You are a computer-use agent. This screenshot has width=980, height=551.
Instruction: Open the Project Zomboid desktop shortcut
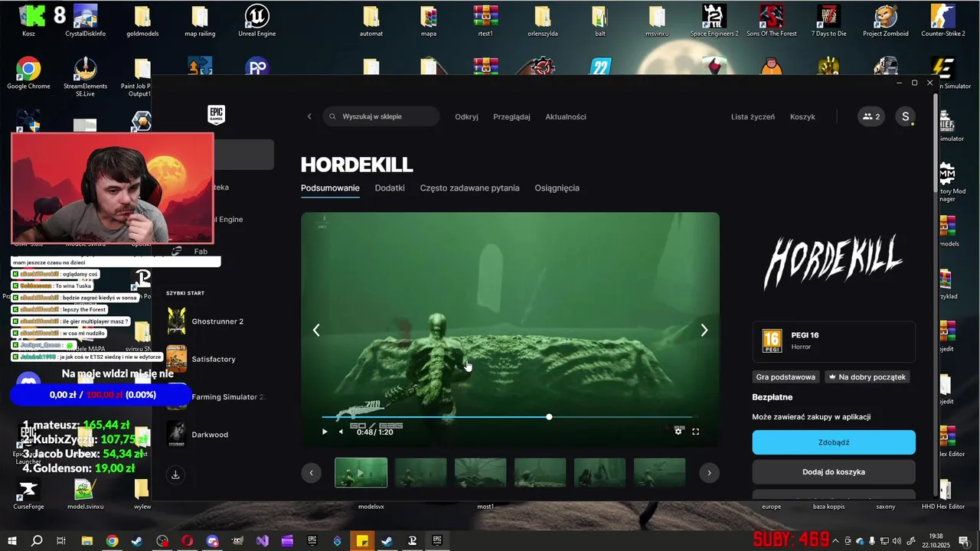[886, 21]
